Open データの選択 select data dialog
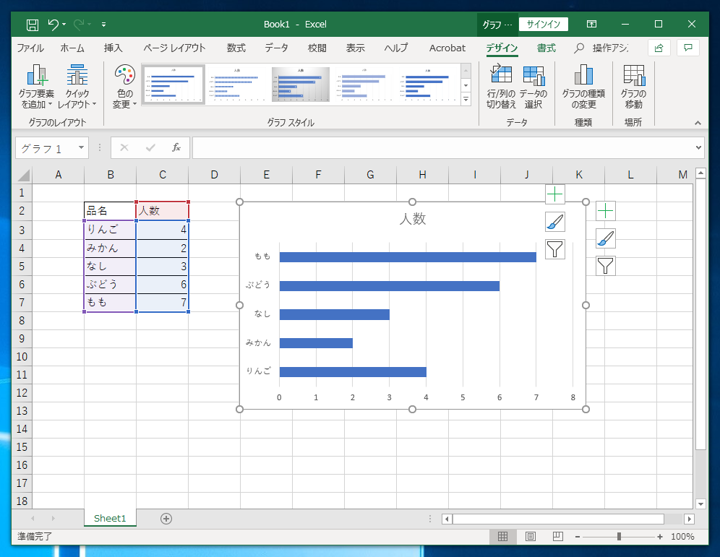This screenshot has height=557, width=720. click(x=533, y=86)
